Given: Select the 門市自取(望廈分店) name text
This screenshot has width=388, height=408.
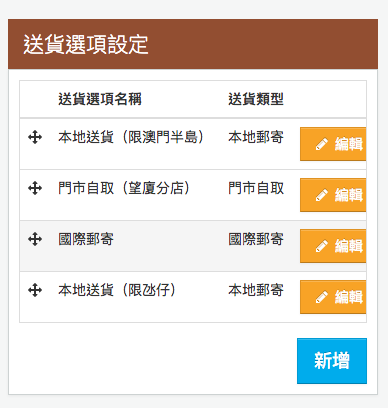Looking at the screenshot, I should pyautogui.click(x=124, y=188).
